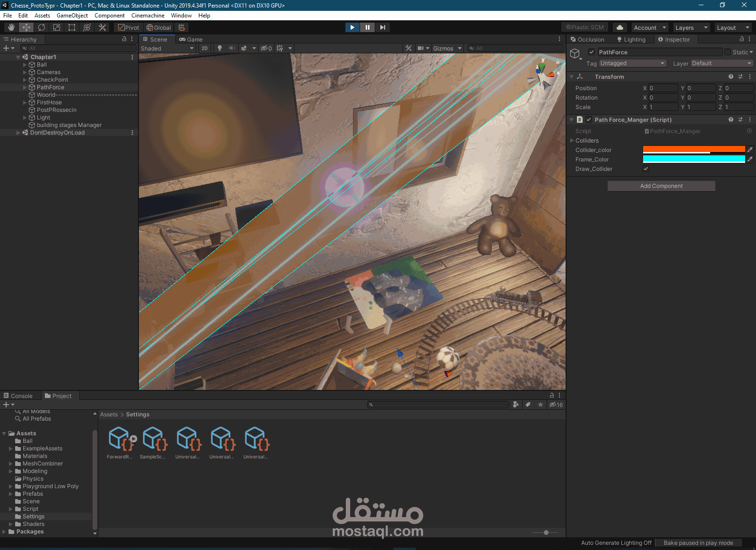
Task: Select the Scale tool
Action: click(x=57, y=27)
